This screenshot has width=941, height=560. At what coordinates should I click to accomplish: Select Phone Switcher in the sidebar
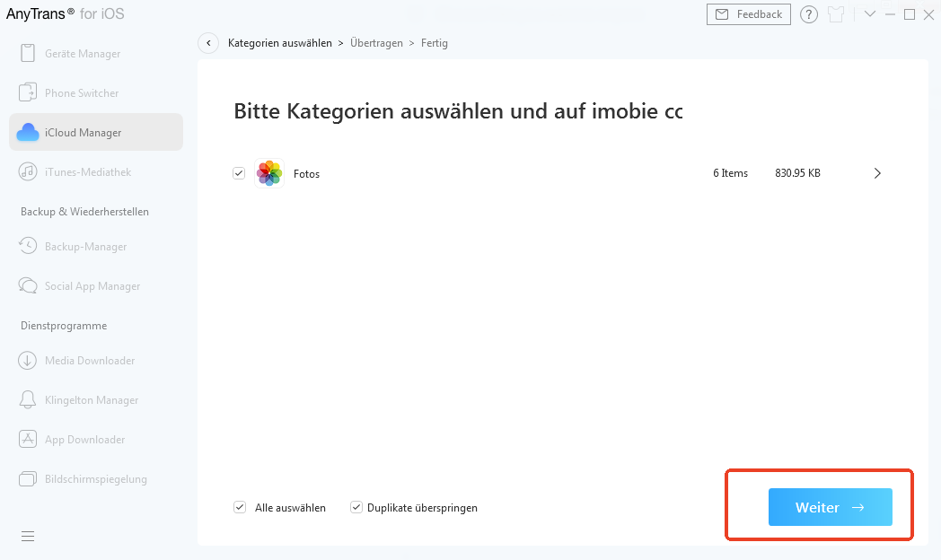81,92
